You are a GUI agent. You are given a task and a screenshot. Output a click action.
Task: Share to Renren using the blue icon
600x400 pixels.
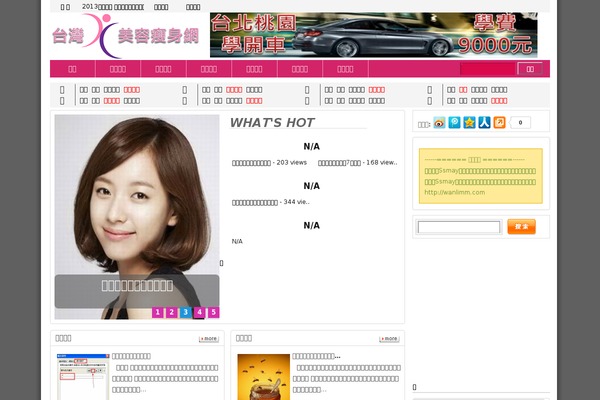click(484, 123)
